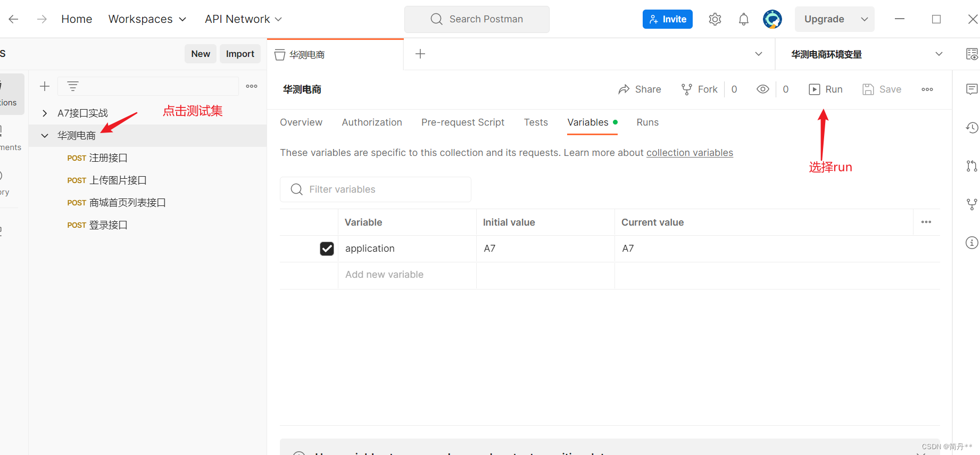Click application variable name cell

[x=407, y=249]
